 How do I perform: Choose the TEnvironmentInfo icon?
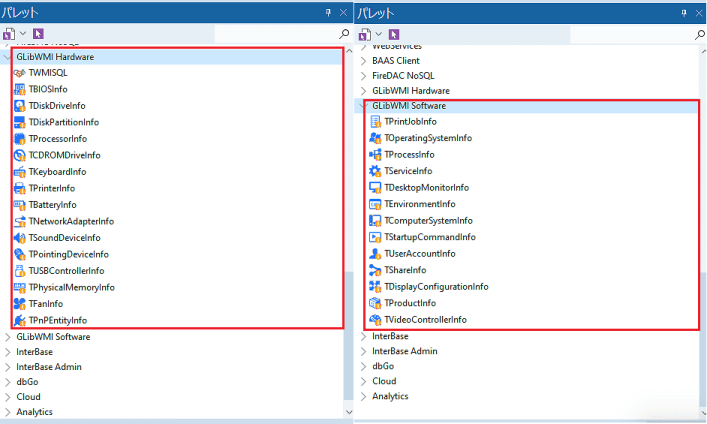point(375,204)
